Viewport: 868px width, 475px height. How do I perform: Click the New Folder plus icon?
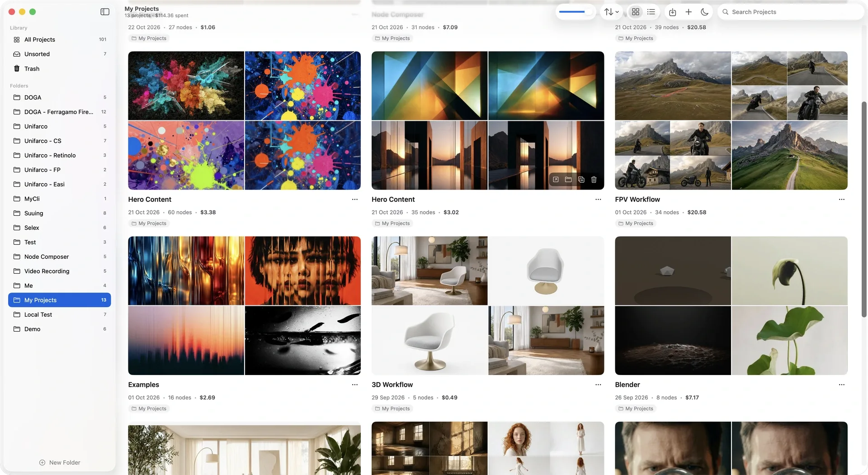click(42, 462)
